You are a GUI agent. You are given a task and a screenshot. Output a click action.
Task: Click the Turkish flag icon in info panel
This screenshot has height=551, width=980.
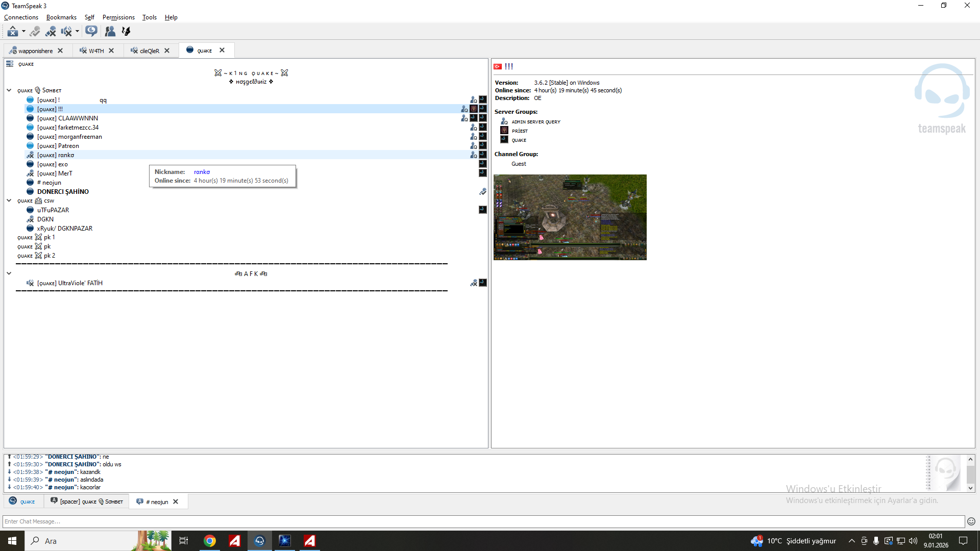(x=498, y=66)
